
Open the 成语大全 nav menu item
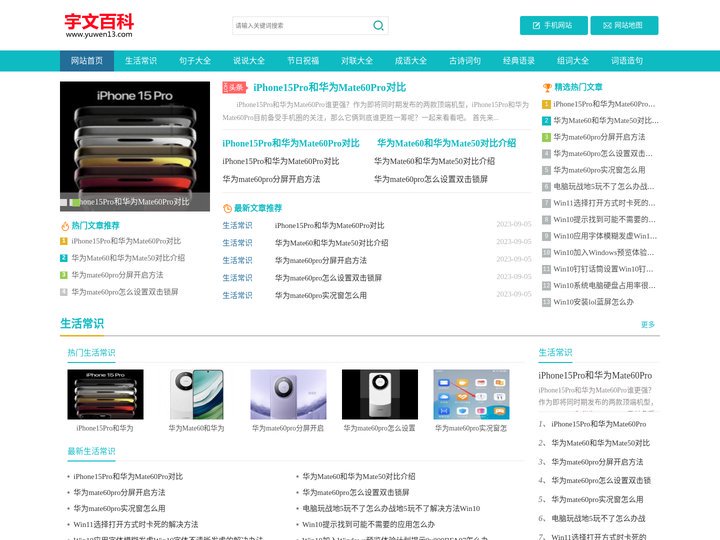[411, 61]
